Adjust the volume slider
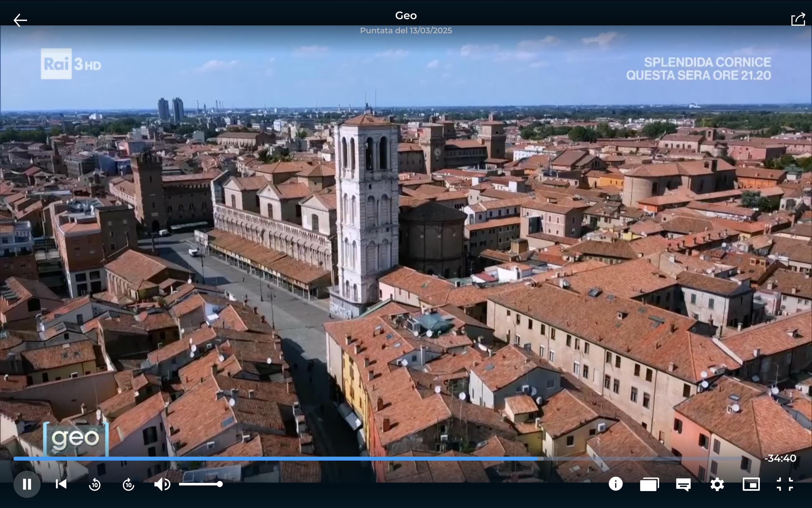This screenshot has height=508, width=812. (x=201, y=484)
